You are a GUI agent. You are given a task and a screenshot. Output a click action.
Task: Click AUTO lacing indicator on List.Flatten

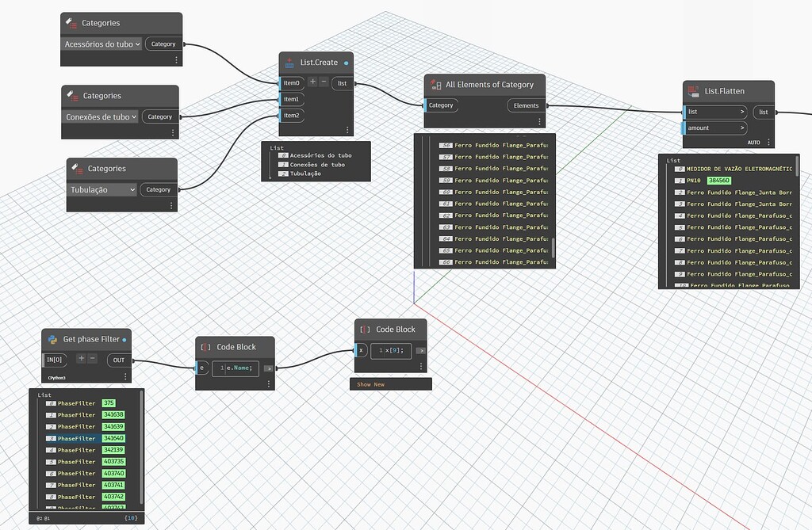(753, 141)
